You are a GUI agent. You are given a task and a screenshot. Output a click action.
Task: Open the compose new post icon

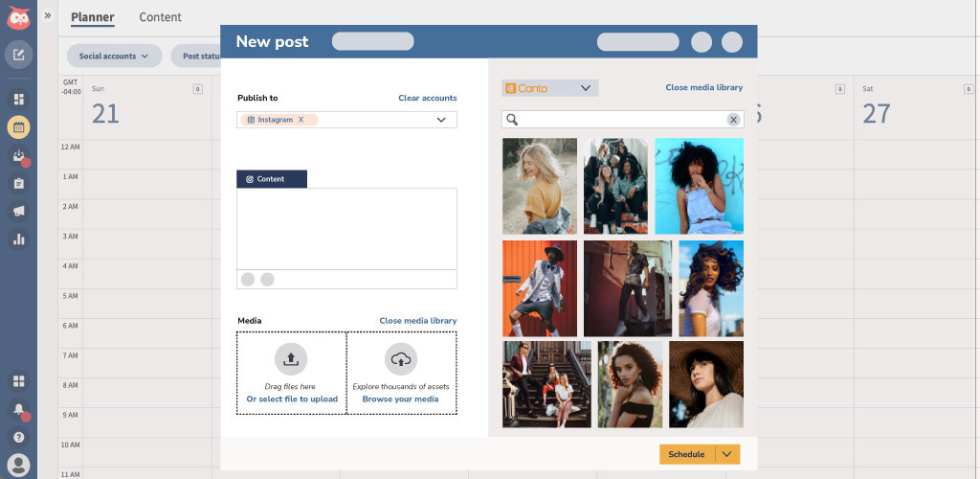(x=19, y=55)
